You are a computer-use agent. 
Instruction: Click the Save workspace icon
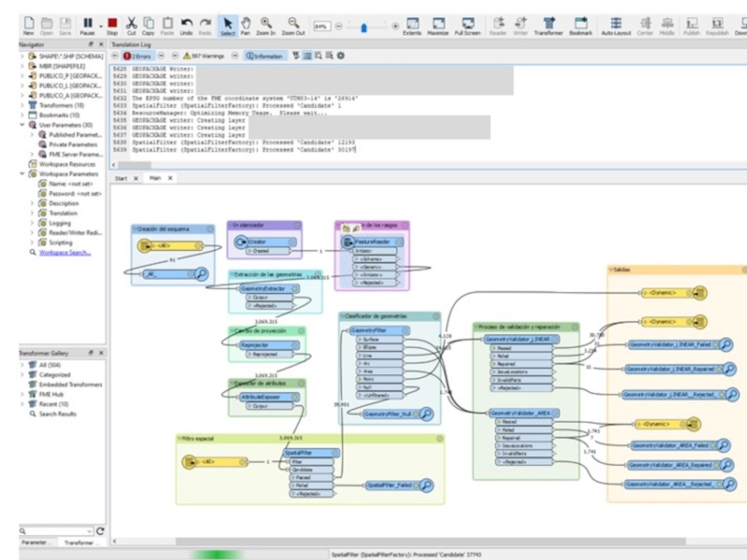[65, 25]
